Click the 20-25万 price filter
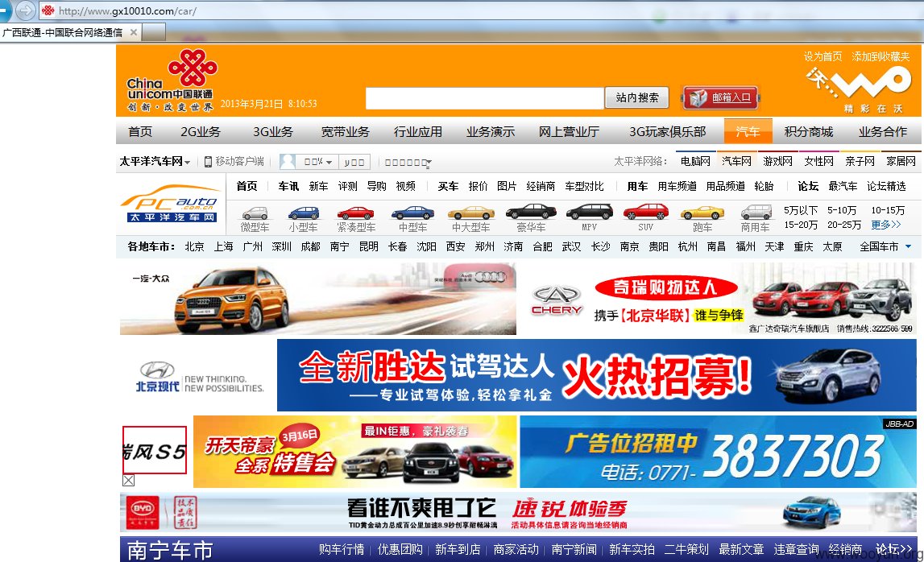 (844, 225)
